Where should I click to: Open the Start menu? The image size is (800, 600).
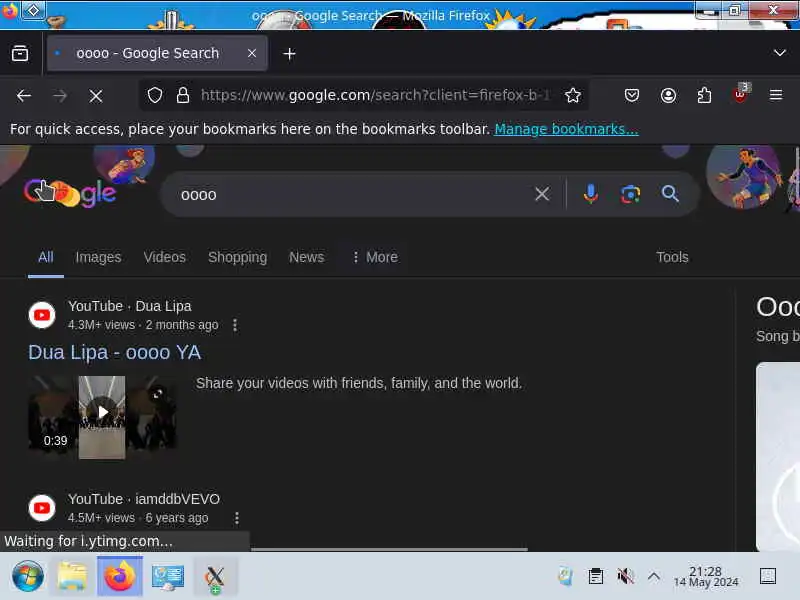pos(28,577)
